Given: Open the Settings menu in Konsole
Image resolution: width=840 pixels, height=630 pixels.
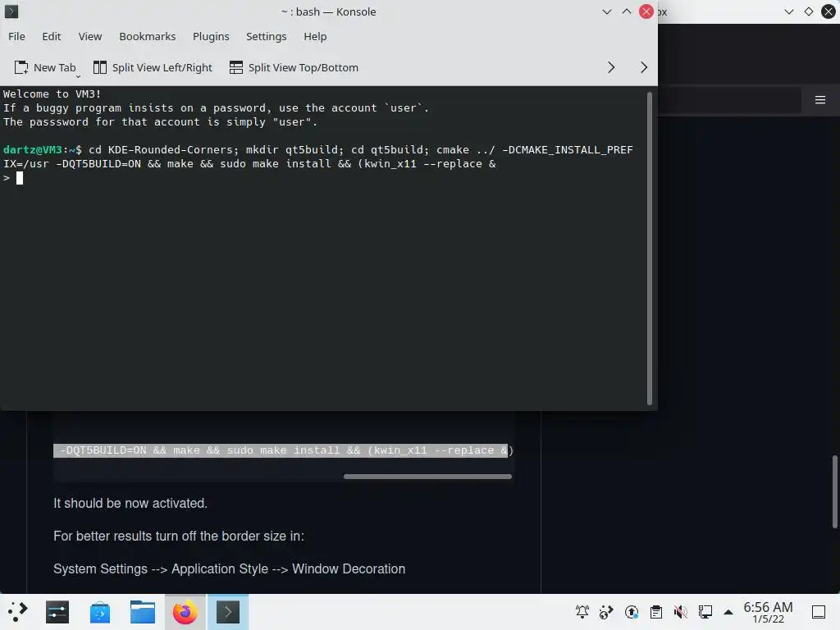Looking at the screenshot, I should tap(267, 36).
